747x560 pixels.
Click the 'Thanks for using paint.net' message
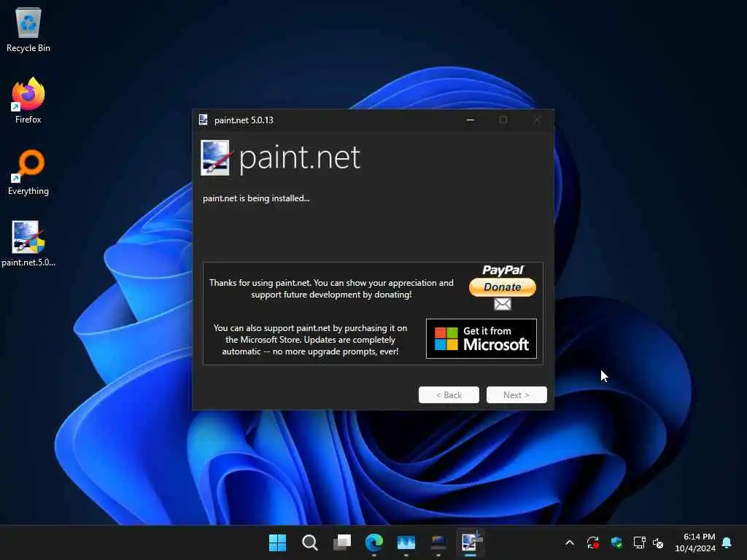331,289
